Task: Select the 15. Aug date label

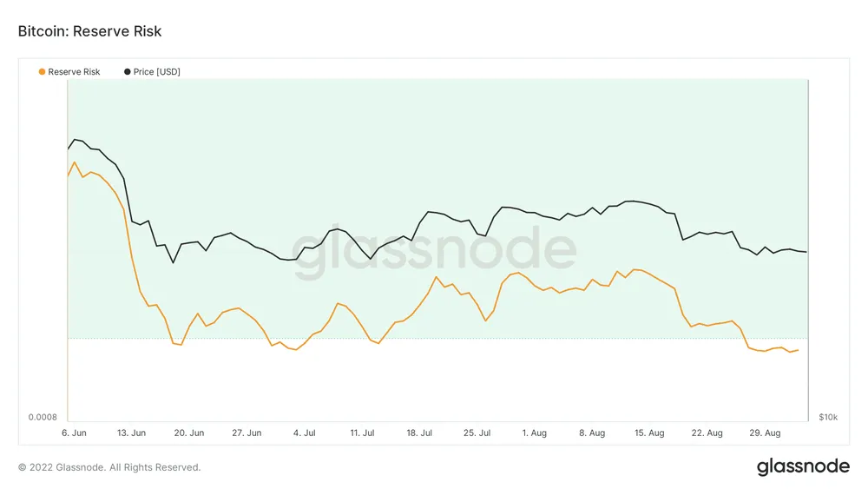Action: coord(650,433)
